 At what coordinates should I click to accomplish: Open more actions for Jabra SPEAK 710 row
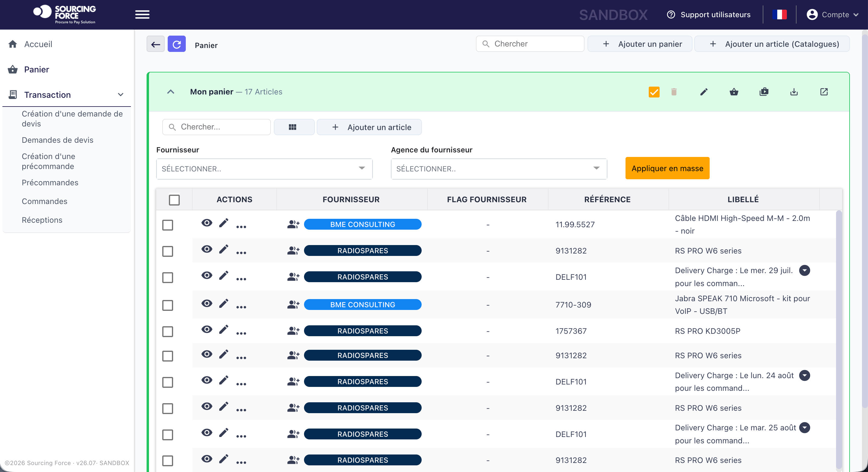coord(241,307)
